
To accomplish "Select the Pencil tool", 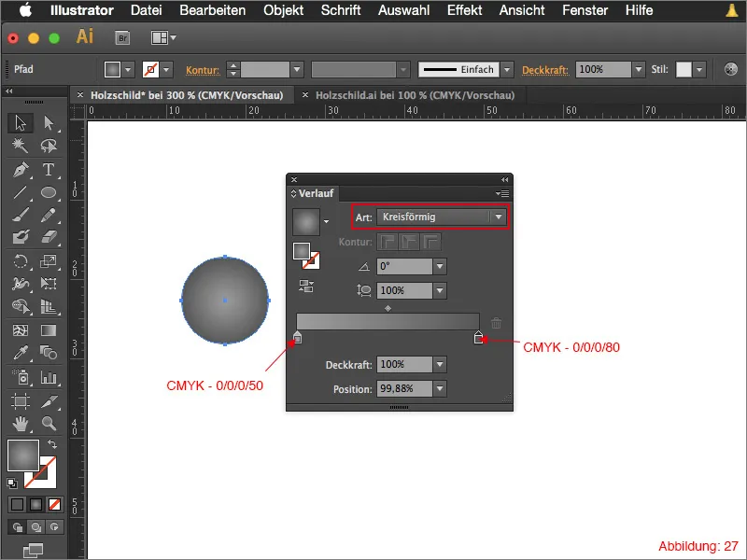I will pyautogui.click(x=49, y=215).
